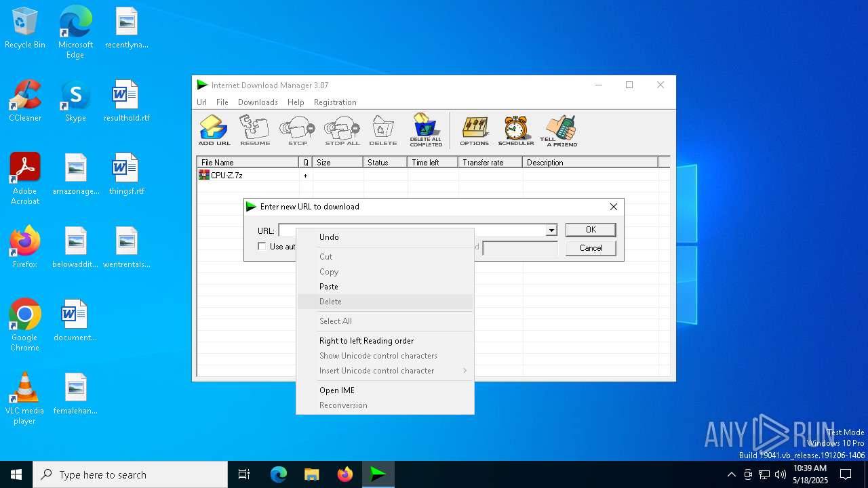Click the Stop toolbar icon
Viewport: 868px width, 488px height.
(298, 130)
